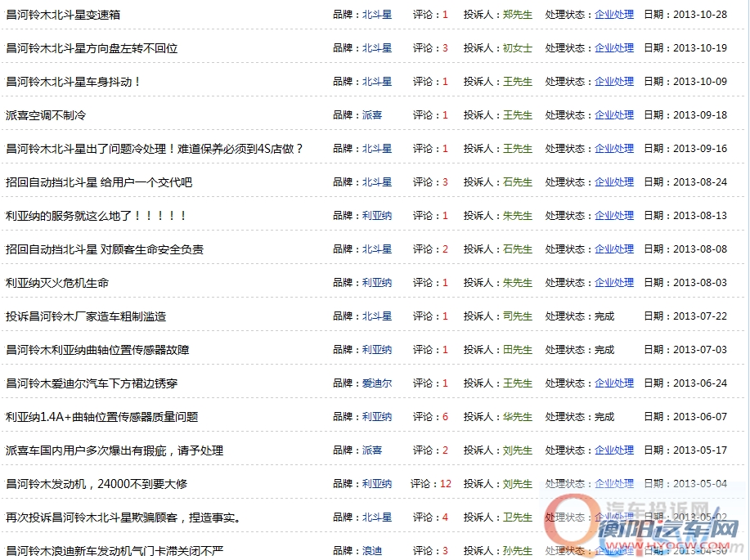
Task: Click the date 2013-06-07
Action: pos(700,416)
